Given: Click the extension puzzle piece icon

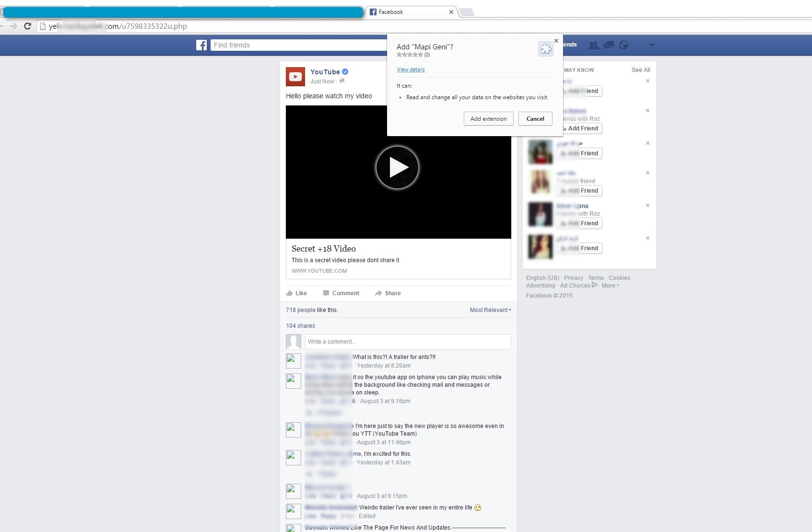Looking at the screenshot, I should tap(545, 49).
